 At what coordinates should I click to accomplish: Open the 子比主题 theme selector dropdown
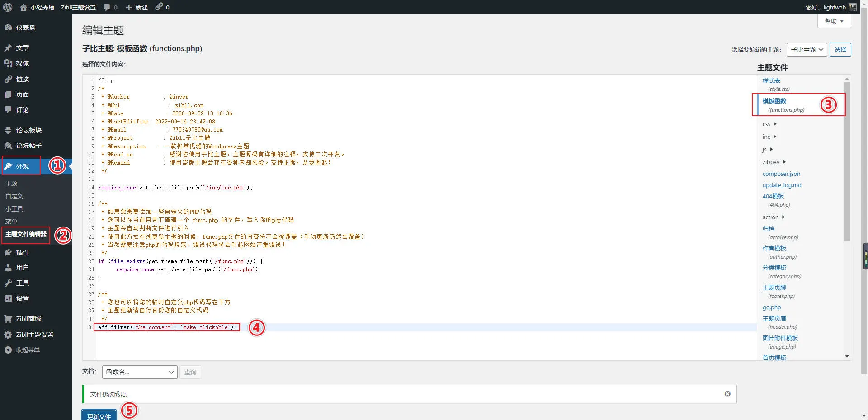807,50
